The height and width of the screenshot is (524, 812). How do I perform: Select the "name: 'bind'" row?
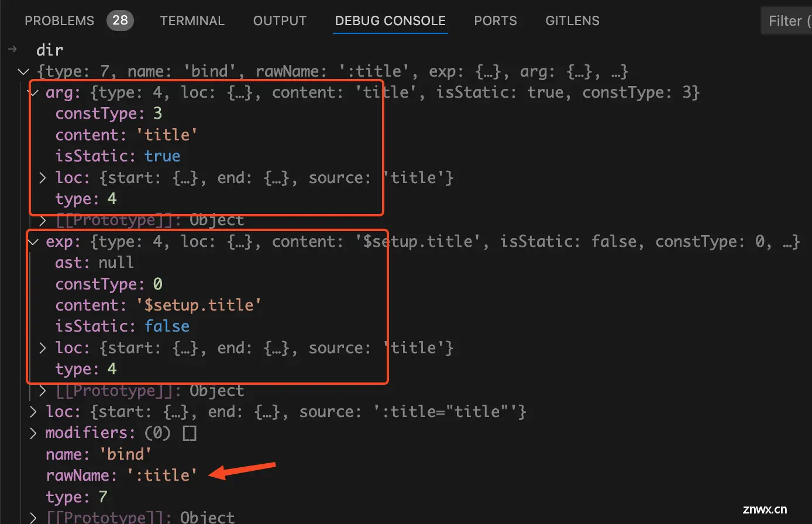pyautogui.click(x=99, y=454)
